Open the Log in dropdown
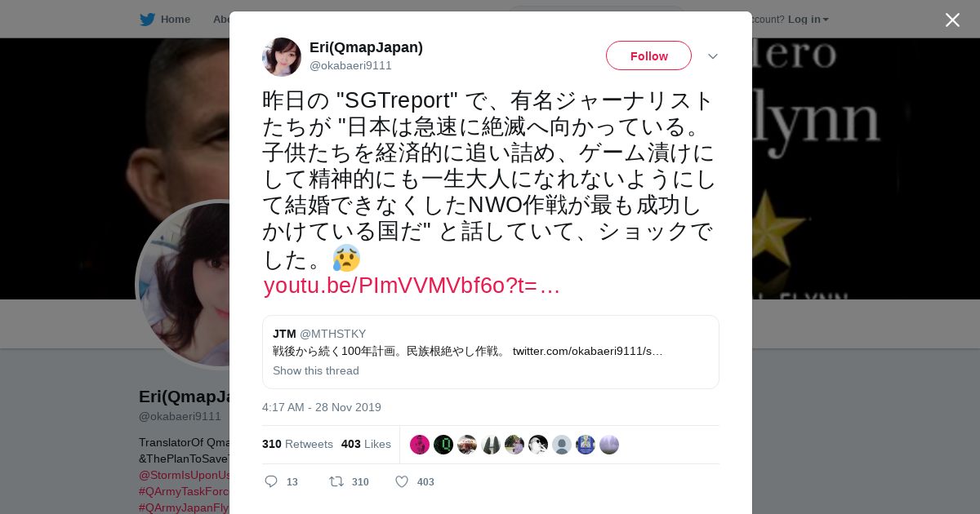 [x=808, y=19]
